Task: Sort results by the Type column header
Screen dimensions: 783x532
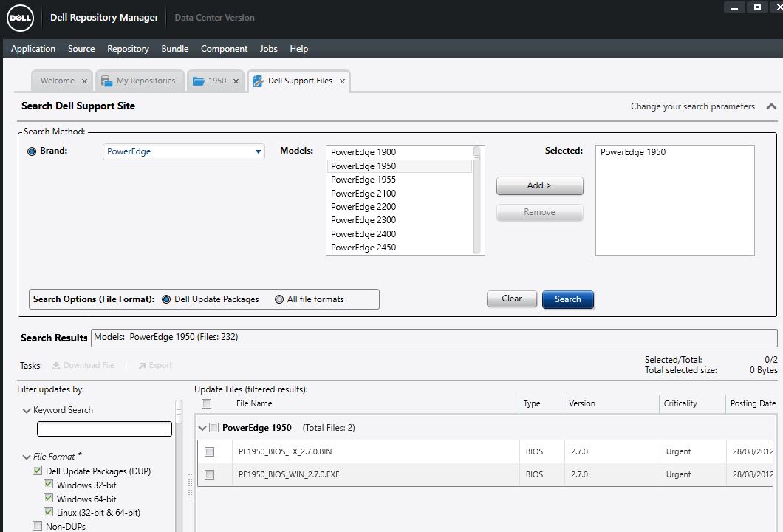Action: (541, 403)
